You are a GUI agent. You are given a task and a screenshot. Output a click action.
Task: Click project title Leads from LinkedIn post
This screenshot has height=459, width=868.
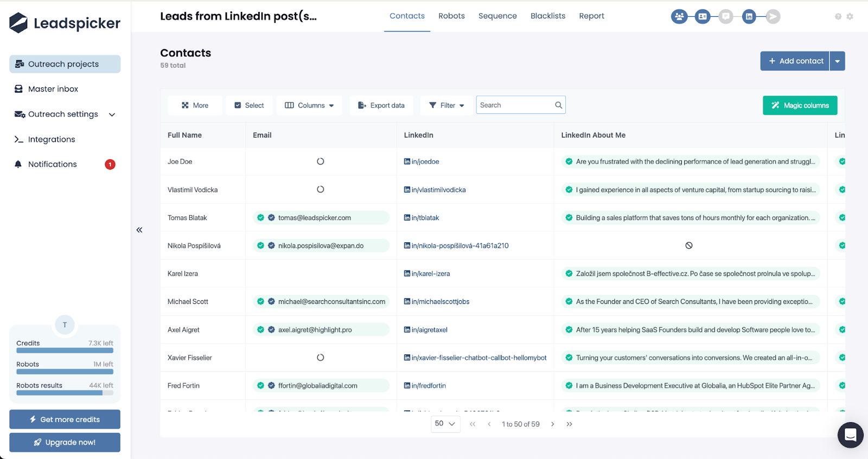[x=238, y=16]
